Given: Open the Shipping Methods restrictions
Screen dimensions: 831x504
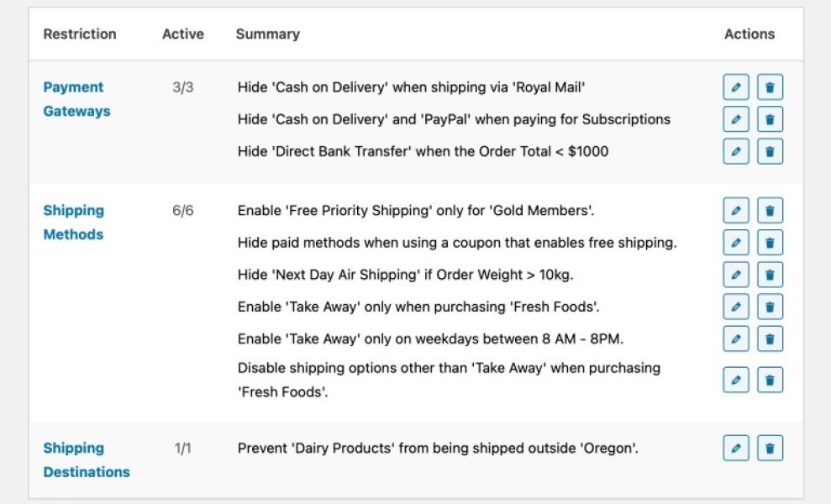Looking at the screenshot, I should pos(73,222).
